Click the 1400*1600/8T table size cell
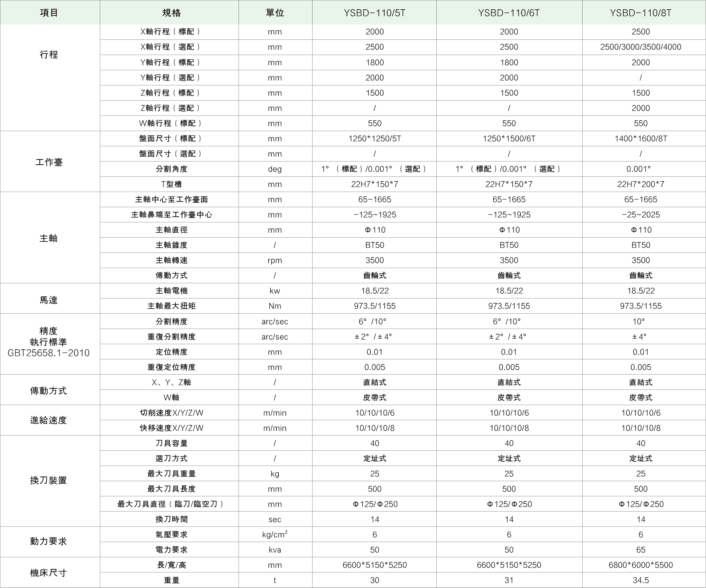Image resolution: width=706 pixels, height=588 pixels. tap(640, 139)
